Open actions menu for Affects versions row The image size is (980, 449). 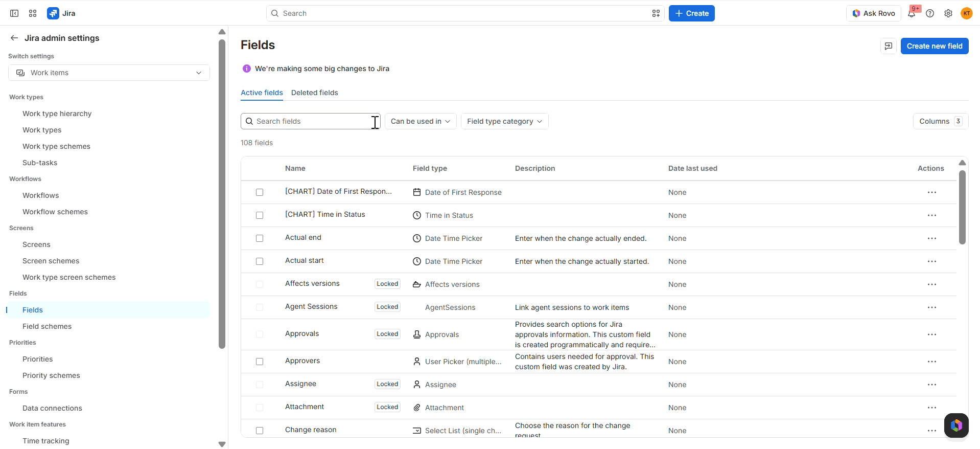click(932, 284)
